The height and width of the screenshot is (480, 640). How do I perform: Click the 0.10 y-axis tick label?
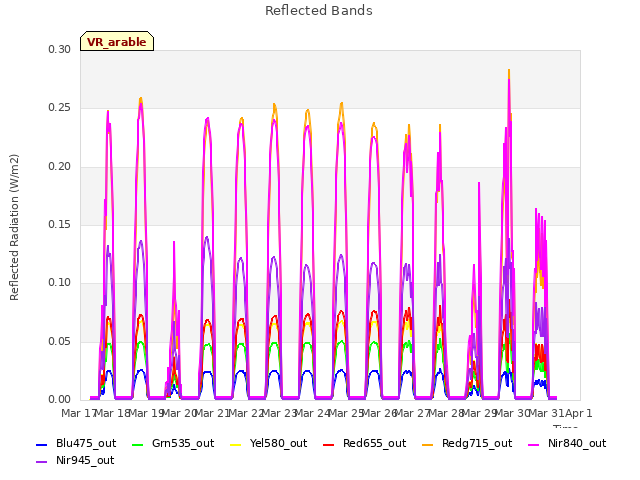pyautogui.click(x=60, y=282)
